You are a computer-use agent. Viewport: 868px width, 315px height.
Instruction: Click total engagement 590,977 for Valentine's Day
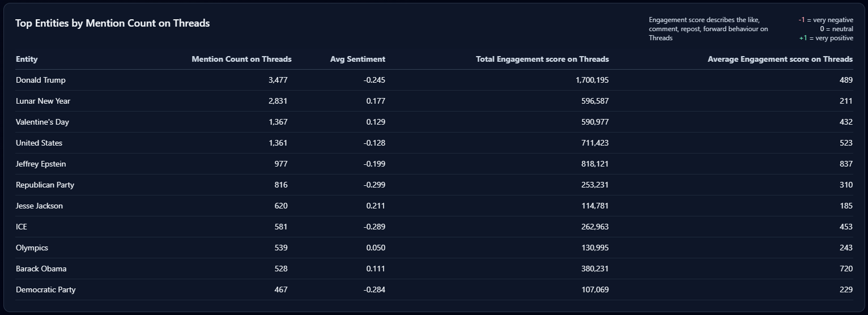coord(595,122)
